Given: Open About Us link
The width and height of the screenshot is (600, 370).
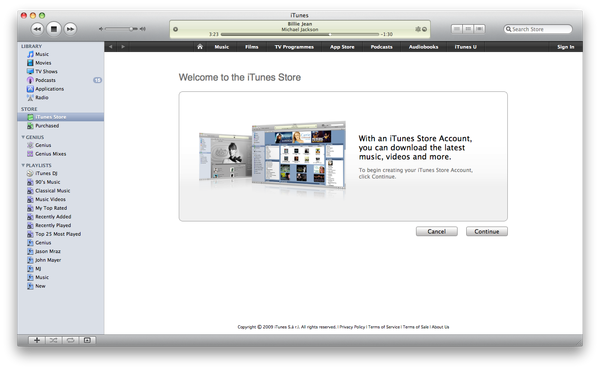Looking at the screenshot, I should pyautogui.click(x=440, y=327).
